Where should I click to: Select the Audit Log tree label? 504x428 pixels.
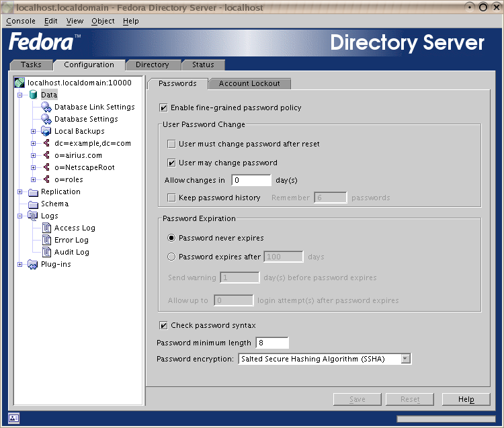(72, 252)
